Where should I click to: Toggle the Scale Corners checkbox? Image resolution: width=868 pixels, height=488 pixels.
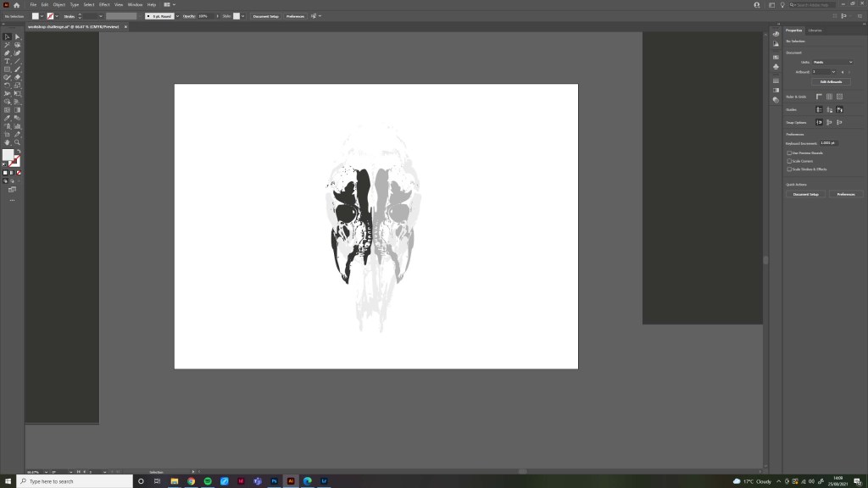[789, 161]
